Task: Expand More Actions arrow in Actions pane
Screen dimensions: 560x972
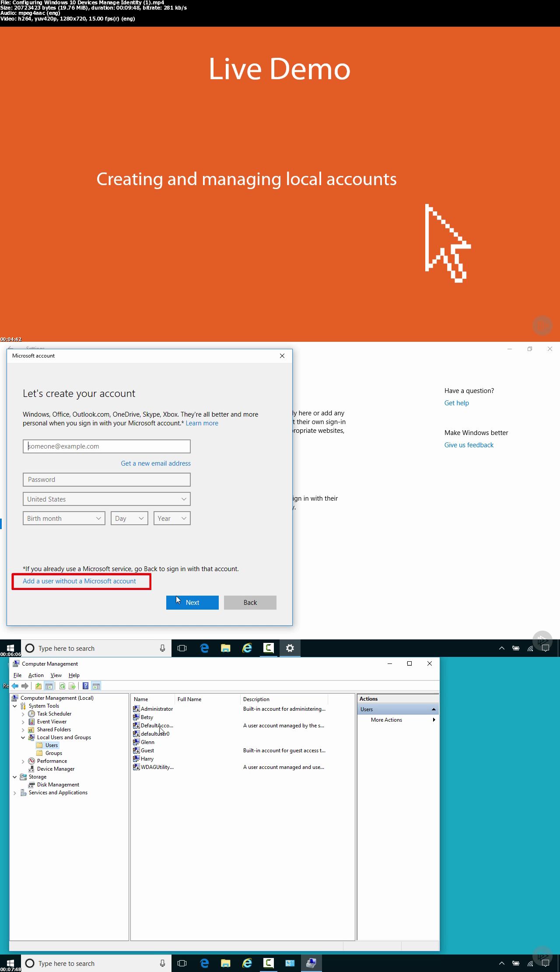Action: (x=434, y=719)
